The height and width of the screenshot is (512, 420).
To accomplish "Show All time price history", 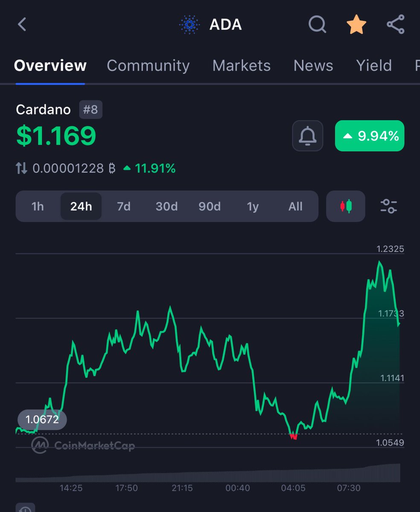I will pyautogui.click(x=295, y=207).
